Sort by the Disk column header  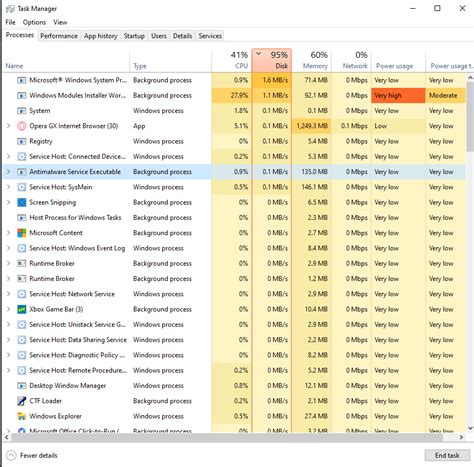(272, 60)
